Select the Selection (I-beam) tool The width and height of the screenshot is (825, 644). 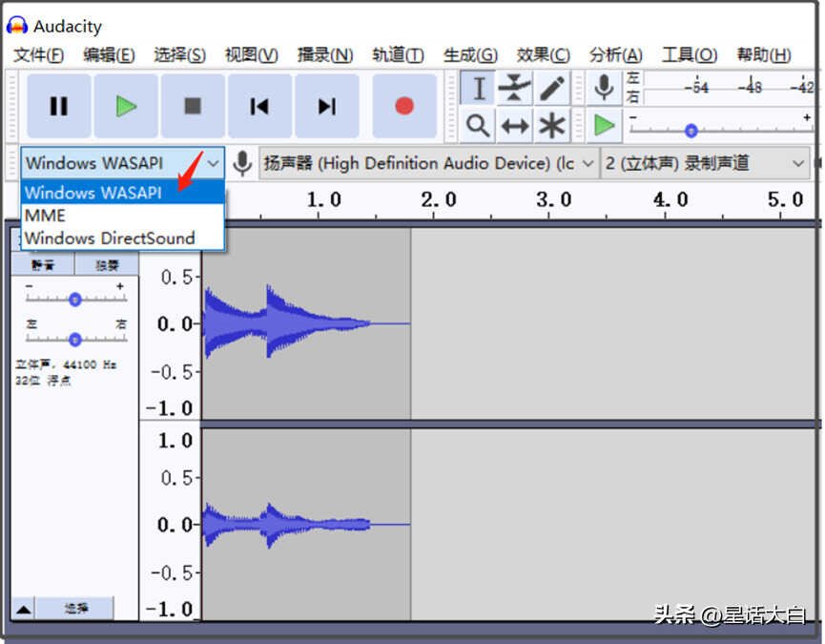coord(478,88)
